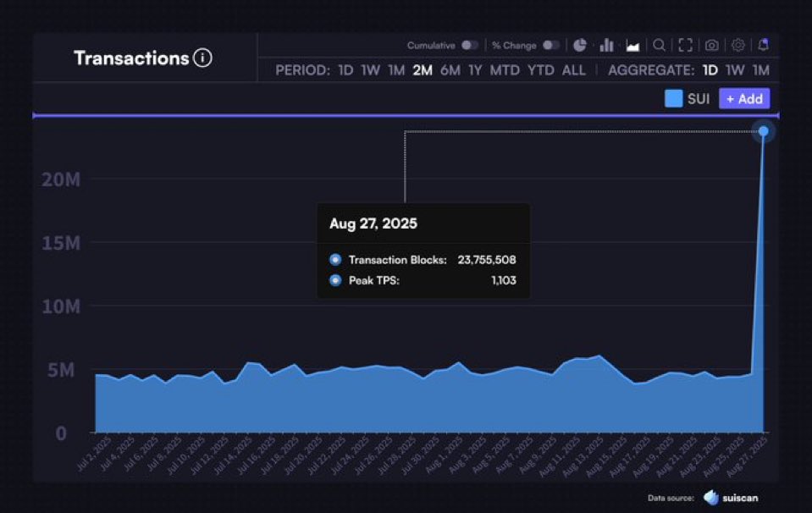Select the 6M period
The width and height of the screenshot is (812, 513).
(450, 70)
